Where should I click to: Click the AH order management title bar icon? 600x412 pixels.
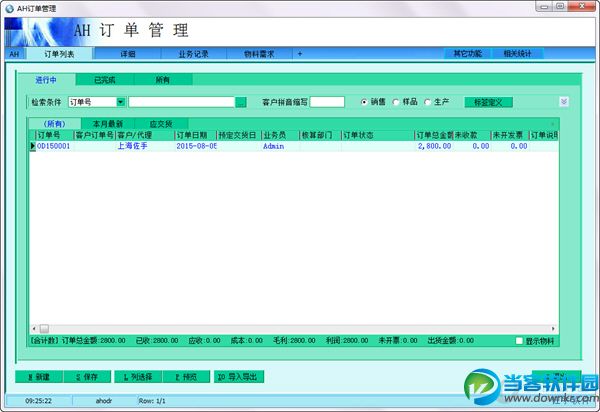pyautogui.click(x=10, y=8)
